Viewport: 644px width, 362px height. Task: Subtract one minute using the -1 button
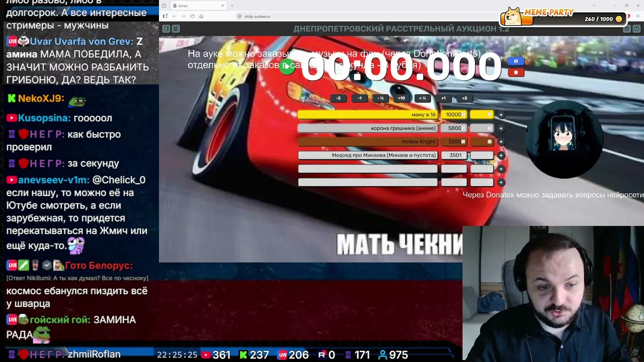359,99
